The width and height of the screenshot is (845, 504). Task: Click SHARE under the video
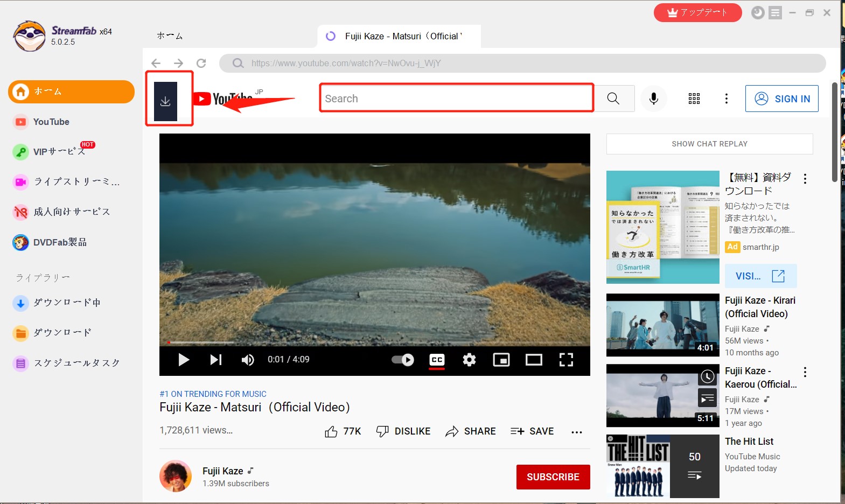pos(471,431)
